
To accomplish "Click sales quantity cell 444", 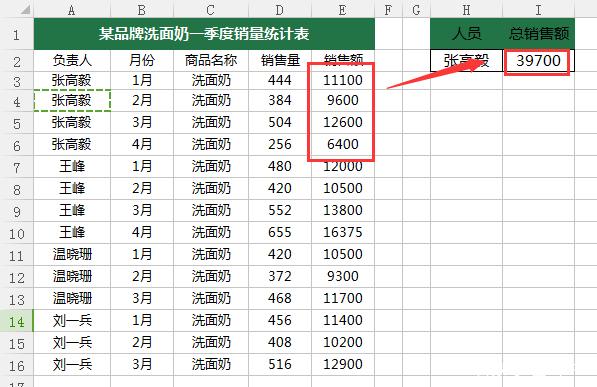I will click(280, 80).
